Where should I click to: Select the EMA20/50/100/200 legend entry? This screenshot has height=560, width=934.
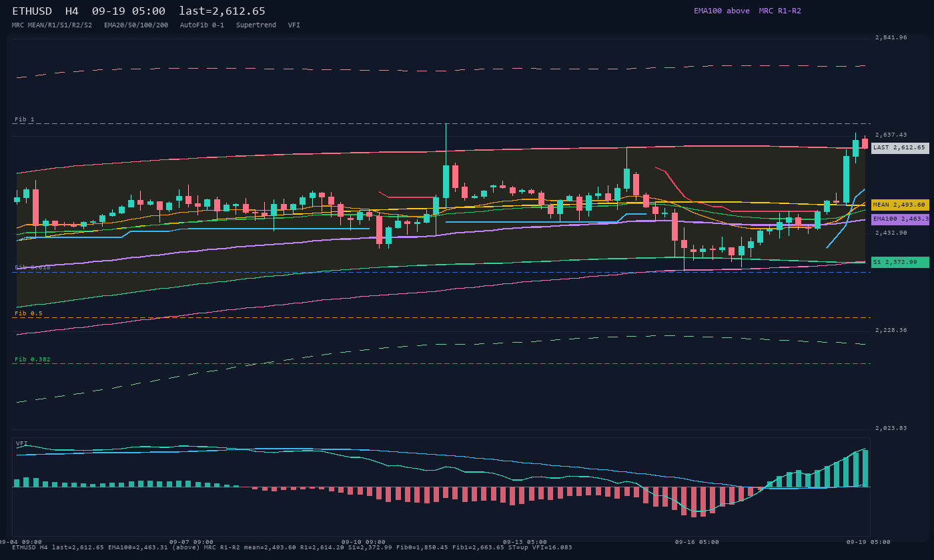coord(136,25)
